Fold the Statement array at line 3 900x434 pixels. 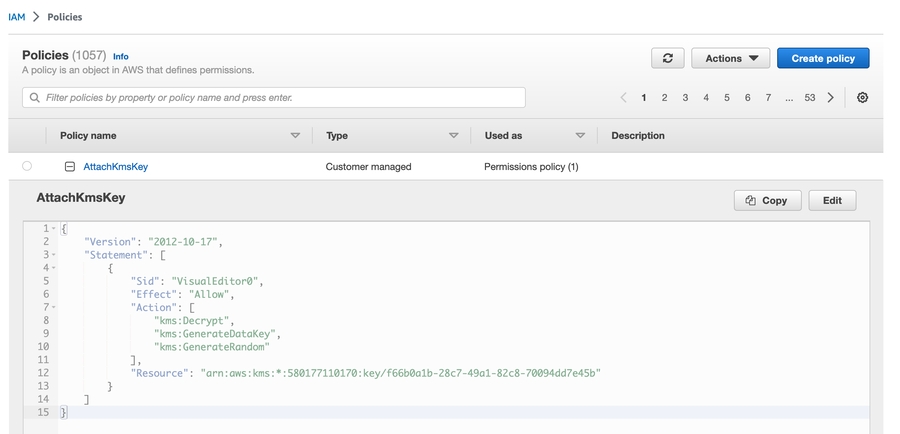click(53, 255)
